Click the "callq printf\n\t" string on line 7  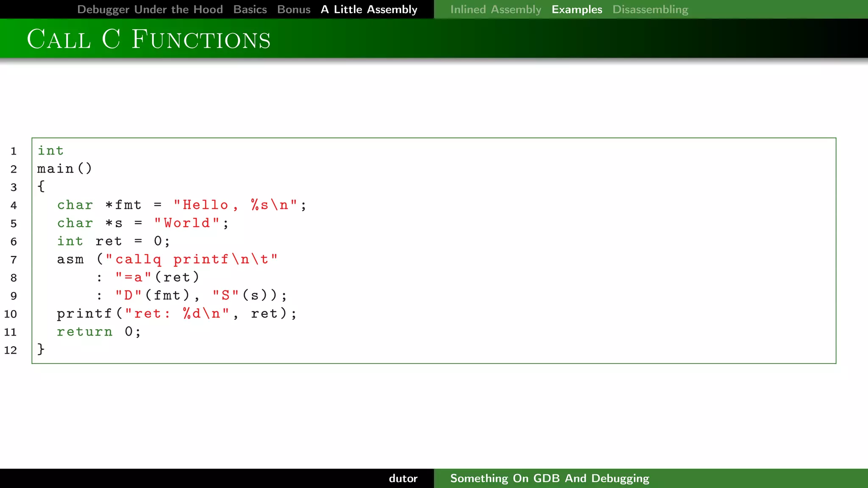coord(192,259)
